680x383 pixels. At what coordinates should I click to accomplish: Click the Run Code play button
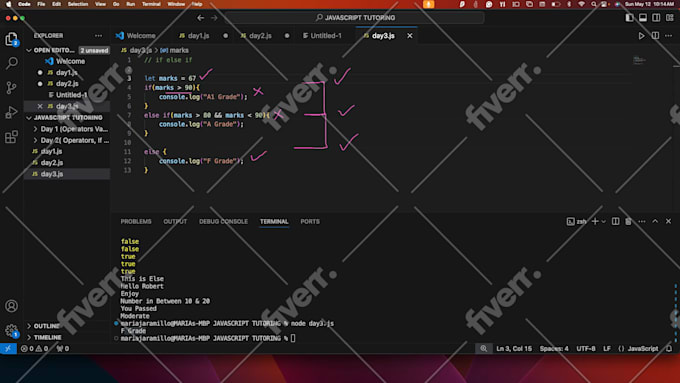point(641,36)
